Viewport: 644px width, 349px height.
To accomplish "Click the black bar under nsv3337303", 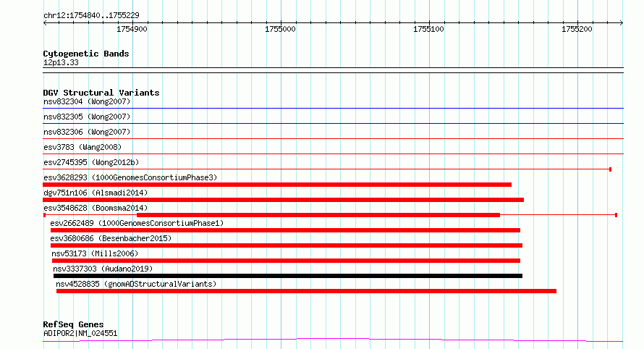I will coord(288,276).
